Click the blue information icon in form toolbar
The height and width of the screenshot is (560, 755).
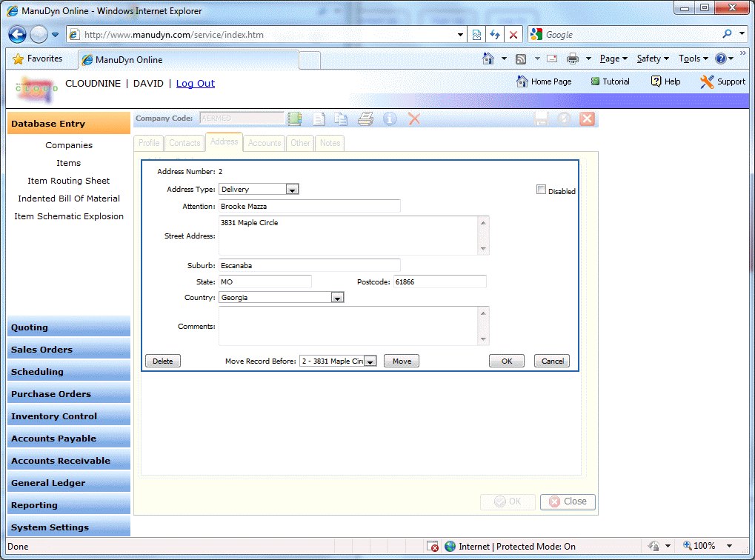(390, 119)
